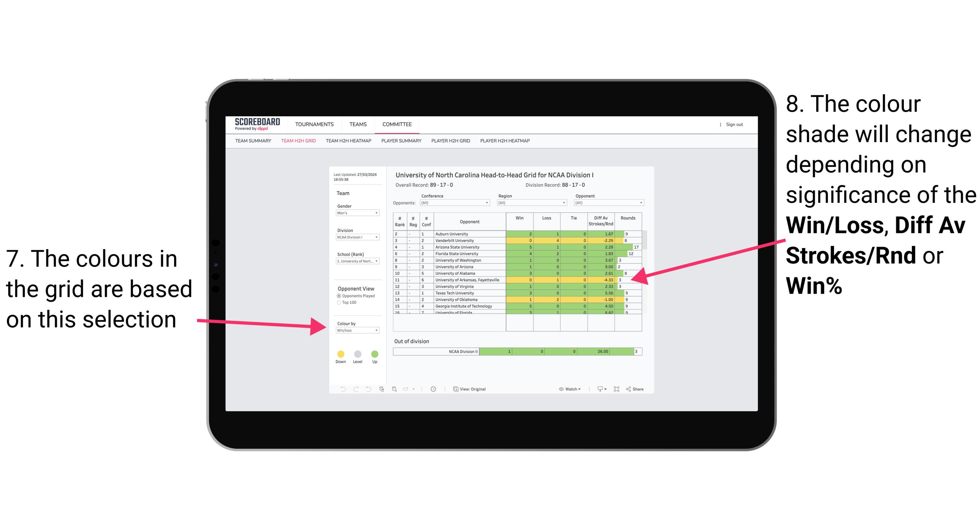This screenshot has width=980, height=527.
Task: Click the View Original icon
Action: pos(454,389)
